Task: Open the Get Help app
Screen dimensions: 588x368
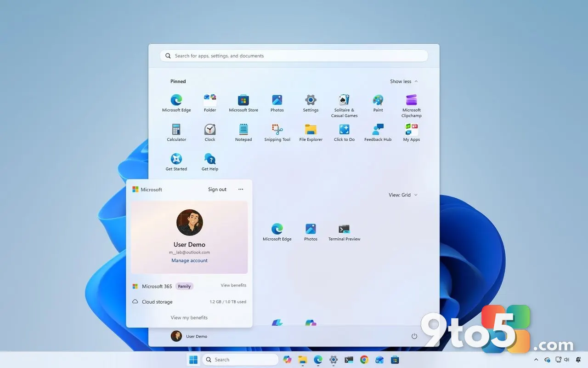Action: coord(210,162)
